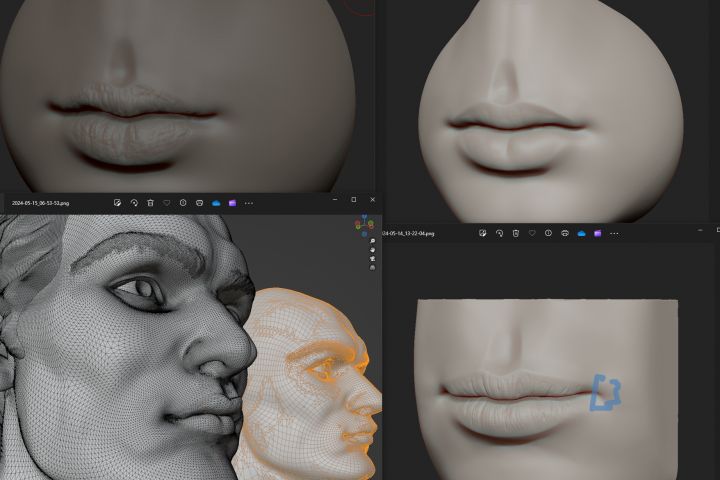
Task: Show file info in the 13-22-04.png window
Action: [x=548, y=233]
